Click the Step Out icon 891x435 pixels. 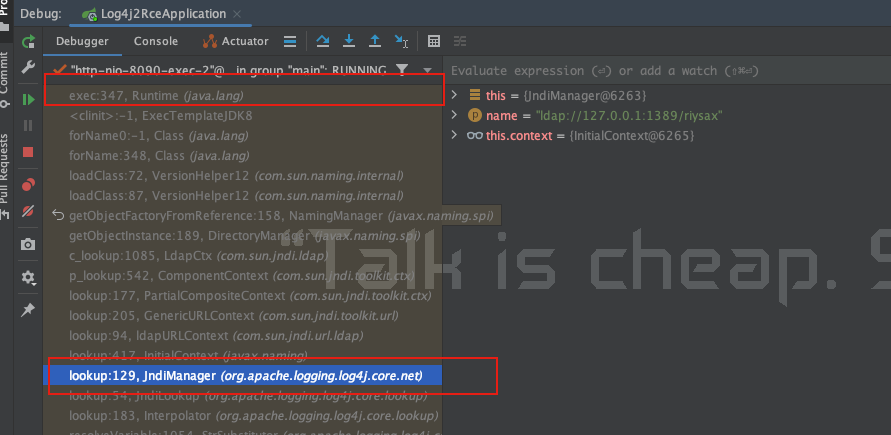(x=375, y=41)
